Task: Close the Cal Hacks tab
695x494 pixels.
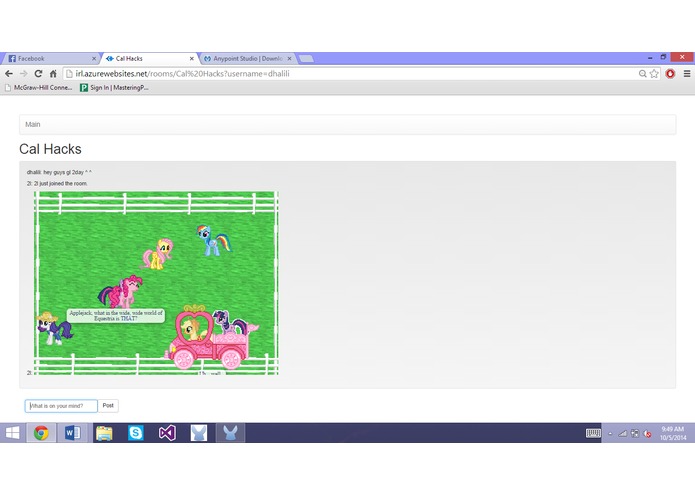Action: tap(192, 58)
